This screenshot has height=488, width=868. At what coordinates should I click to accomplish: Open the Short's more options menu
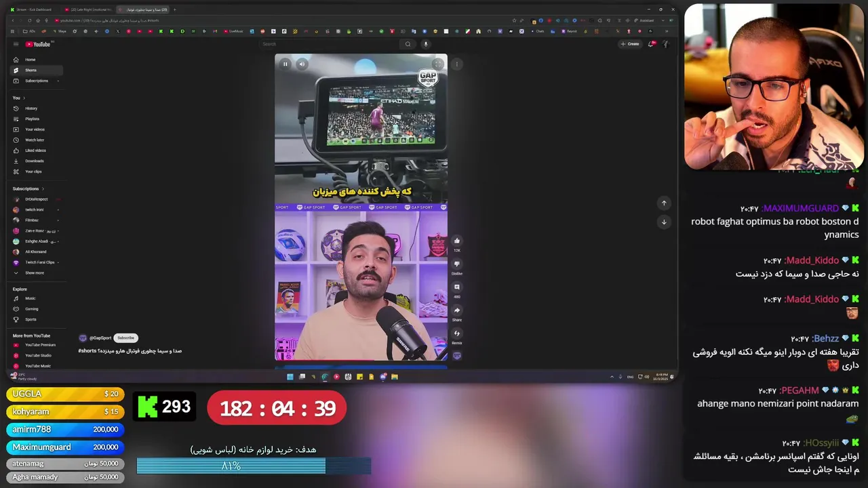pos(456,64)
